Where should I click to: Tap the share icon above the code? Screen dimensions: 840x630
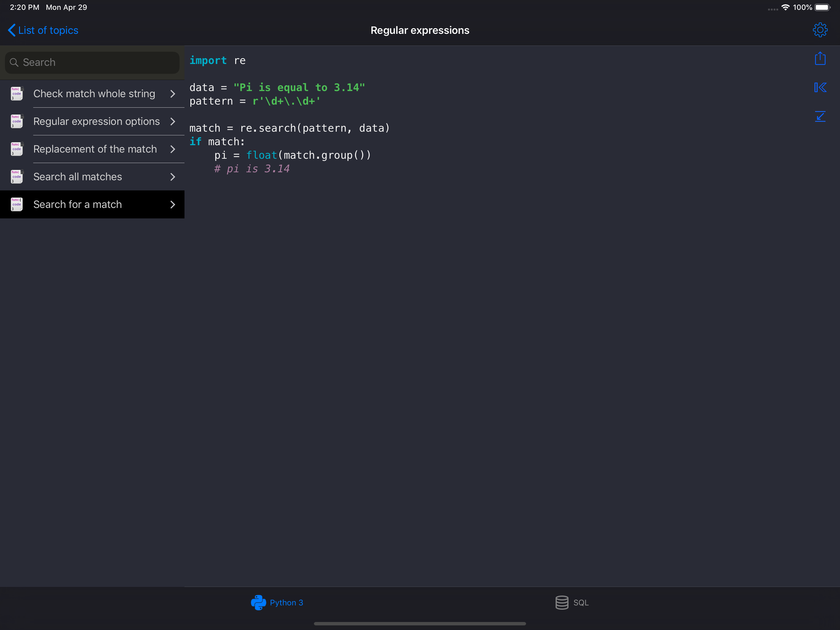820,58
